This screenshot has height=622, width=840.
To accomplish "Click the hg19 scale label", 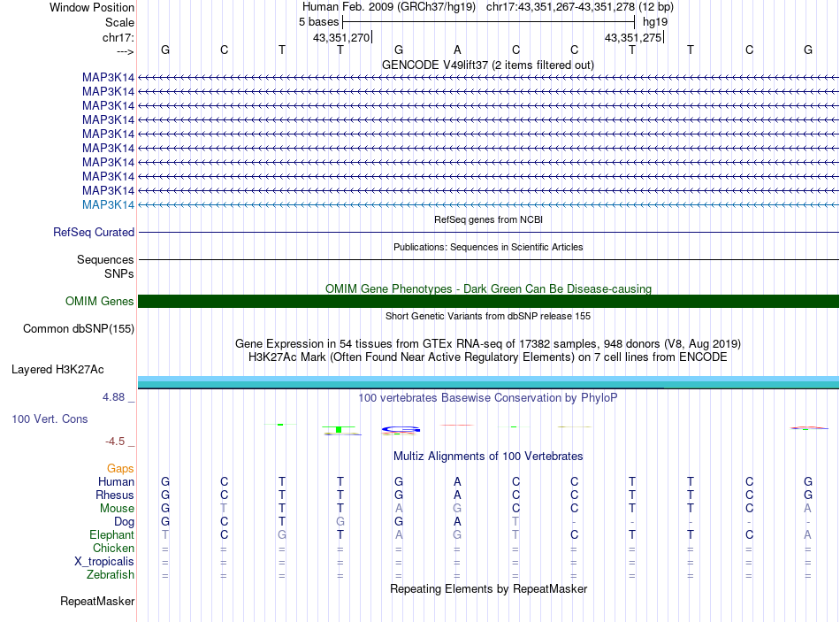I will tap(655, 22).
